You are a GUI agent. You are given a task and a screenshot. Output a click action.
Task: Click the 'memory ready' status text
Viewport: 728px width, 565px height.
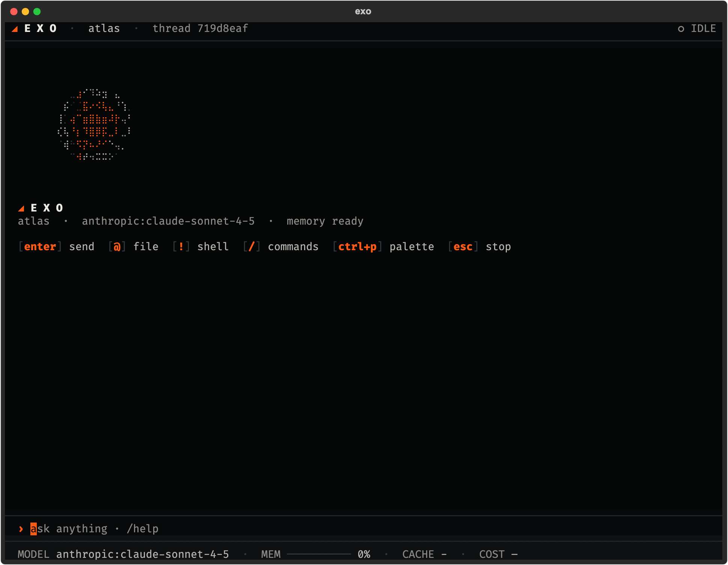click(x=325, y=221)
